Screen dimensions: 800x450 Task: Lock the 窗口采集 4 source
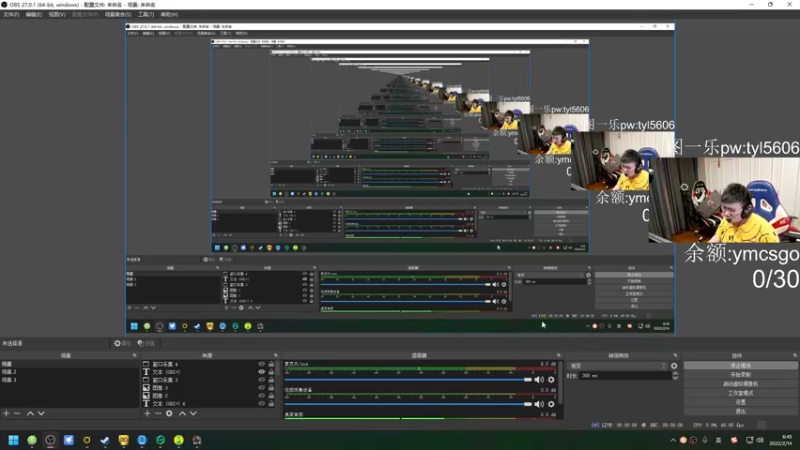(x=271, y=364)
